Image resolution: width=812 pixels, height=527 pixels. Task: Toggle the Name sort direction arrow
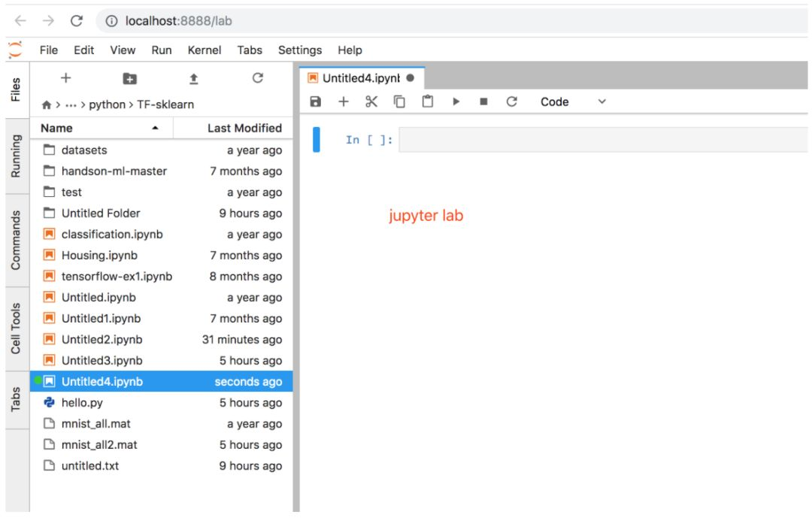tap(155, 128)
